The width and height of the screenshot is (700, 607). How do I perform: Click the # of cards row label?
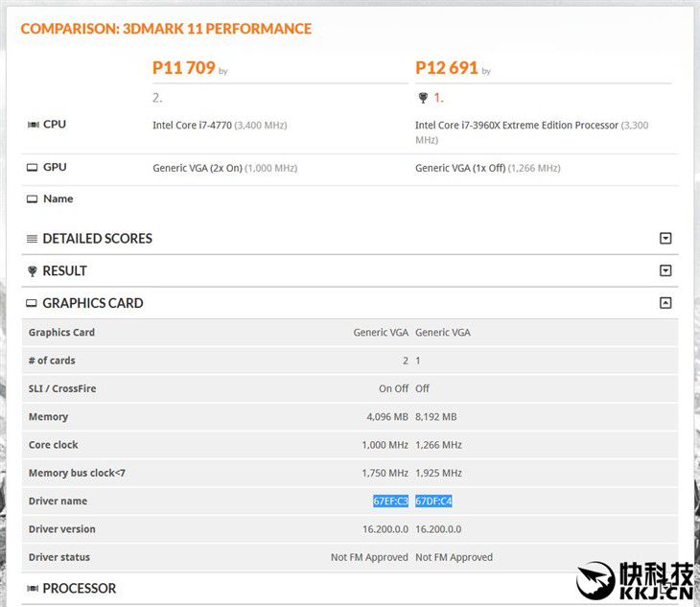52,361
